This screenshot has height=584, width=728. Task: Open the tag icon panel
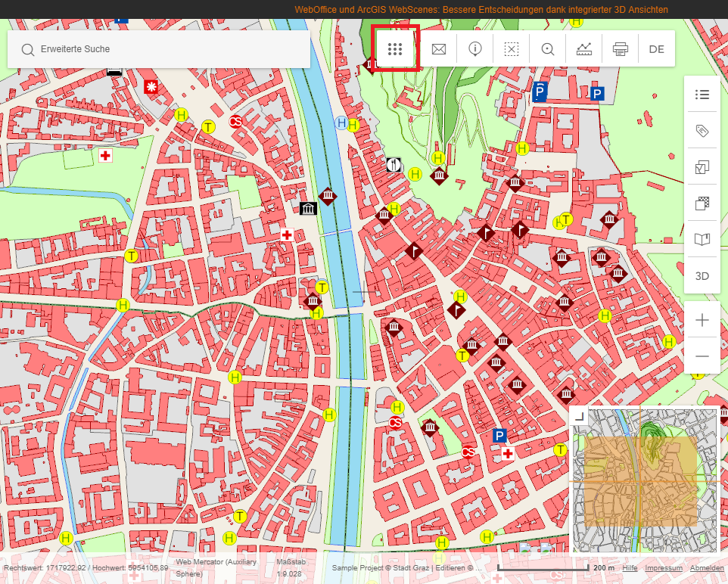pyautogui.click(x=702, y=131)
